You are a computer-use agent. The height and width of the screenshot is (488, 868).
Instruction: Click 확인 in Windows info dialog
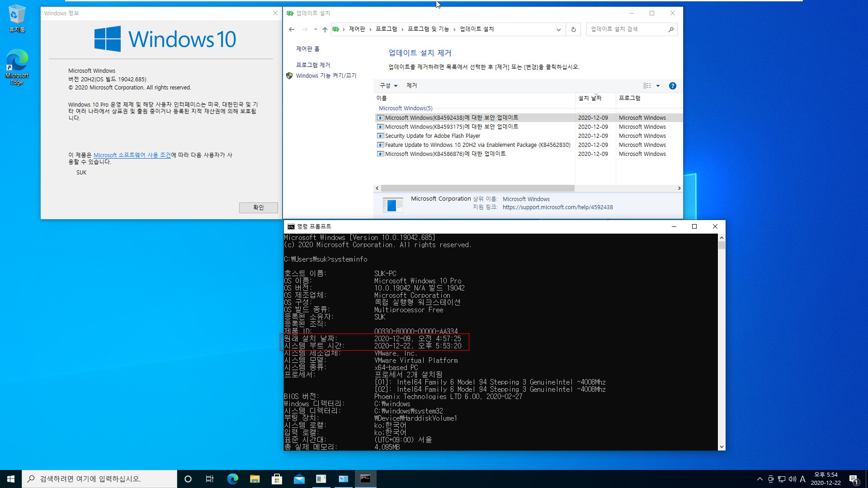pos(258,207)
